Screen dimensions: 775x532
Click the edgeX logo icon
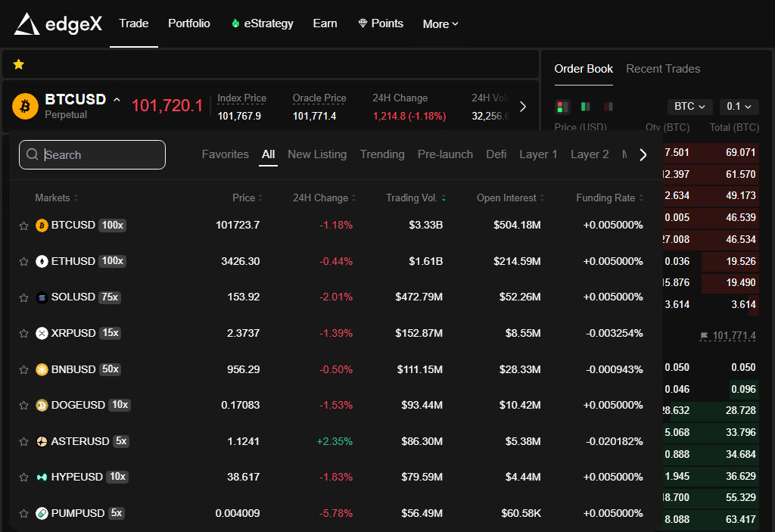coord(26,24)
